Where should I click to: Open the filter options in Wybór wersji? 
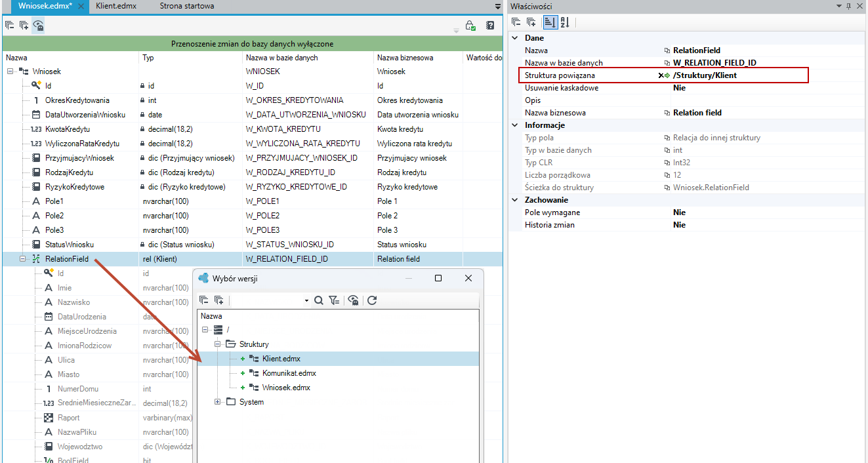[x=335, y=300]
